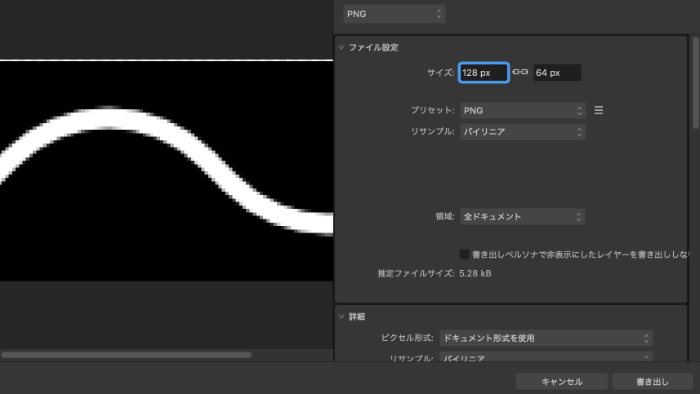700x394 pixels.
Task: Click the プリセット: label
Action: click(433, 110)
